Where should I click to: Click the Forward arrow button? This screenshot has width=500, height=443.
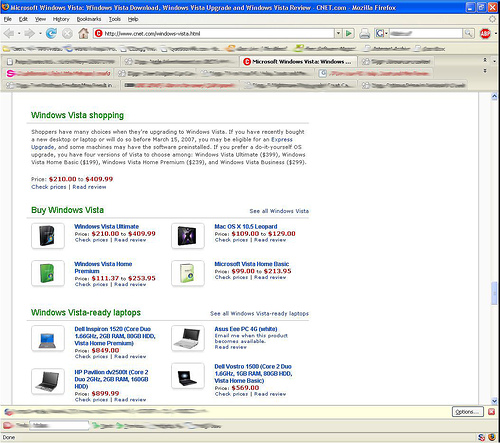[29, 33]
